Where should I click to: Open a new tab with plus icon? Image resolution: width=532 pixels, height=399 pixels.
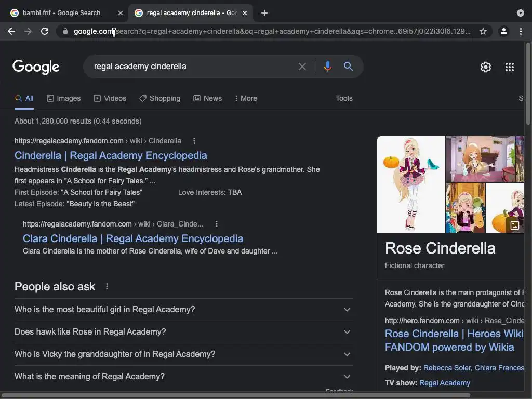click(x=264, y=13)
